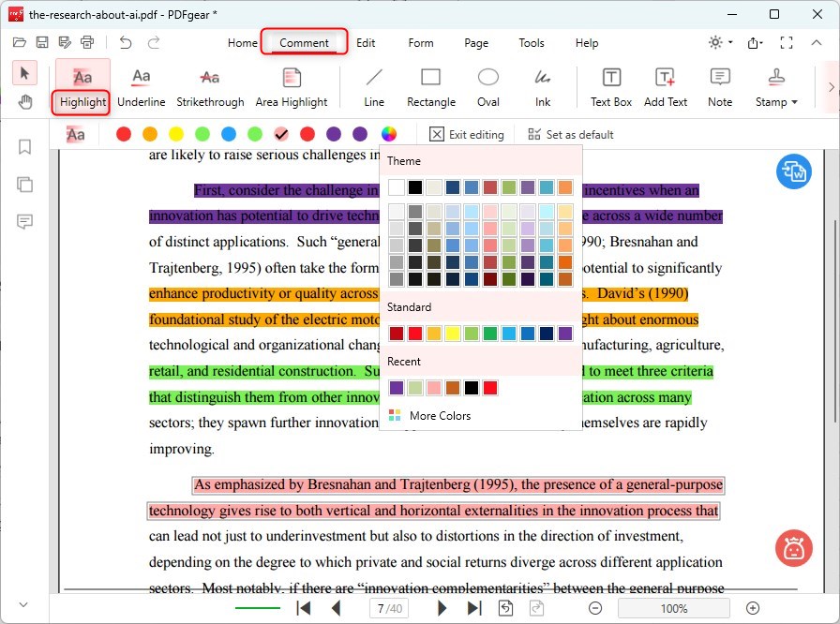The width and height of the screenshot is (840, 624).
Task: Select the Strikethrough tool
Action: [x=210, y=87]
